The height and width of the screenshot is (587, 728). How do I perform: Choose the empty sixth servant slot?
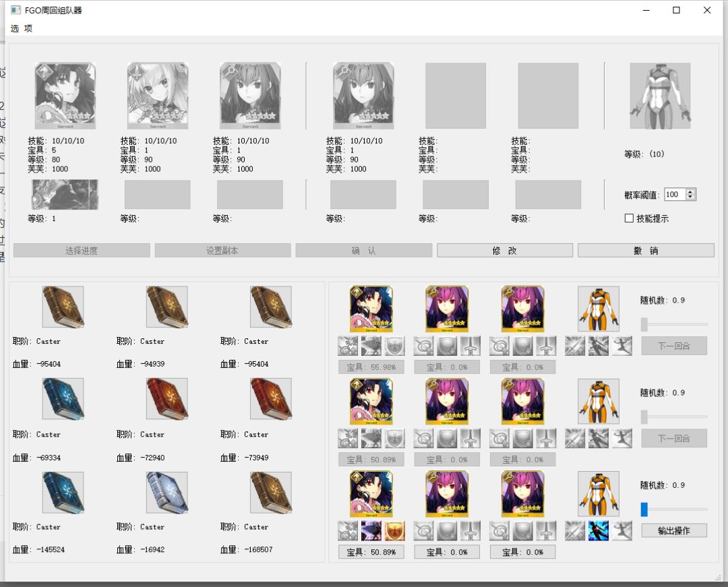pyautogui.click(x=548, y=96)
